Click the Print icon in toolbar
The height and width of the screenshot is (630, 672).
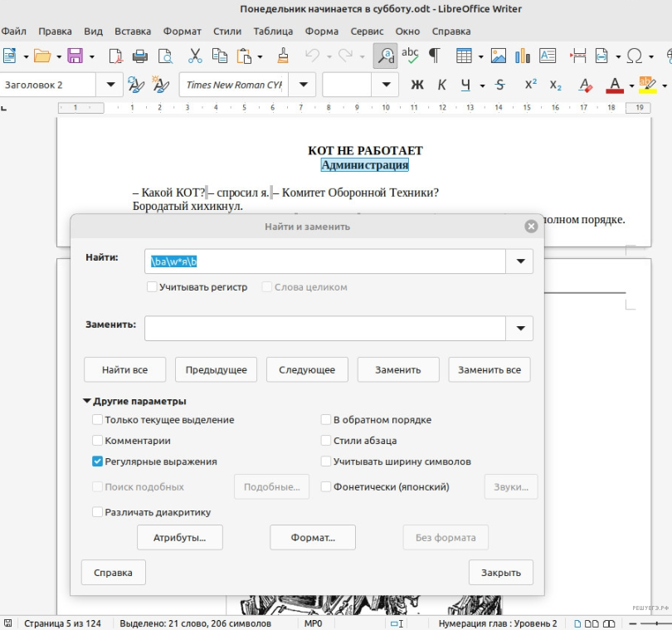pos(140,56)
